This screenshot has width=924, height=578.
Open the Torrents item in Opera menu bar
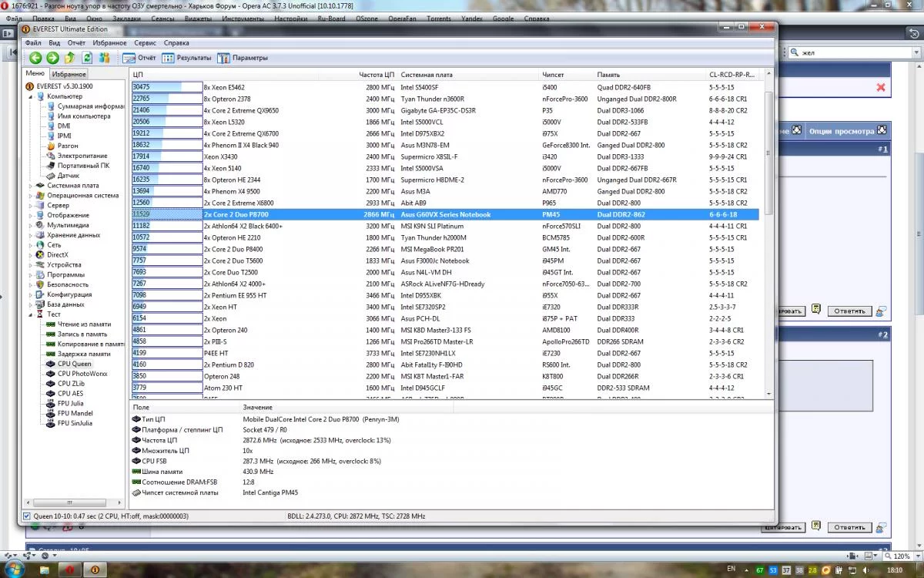tap(440, 18)
